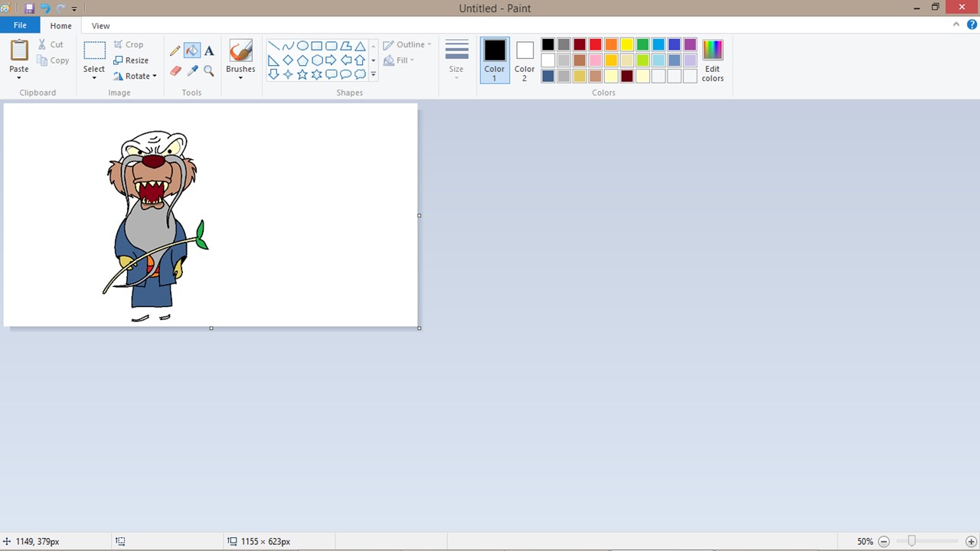This screenshot has height=551, width=980.
Task: Click the cartoon tiger drawing on canvas
Action: (155, 226)
